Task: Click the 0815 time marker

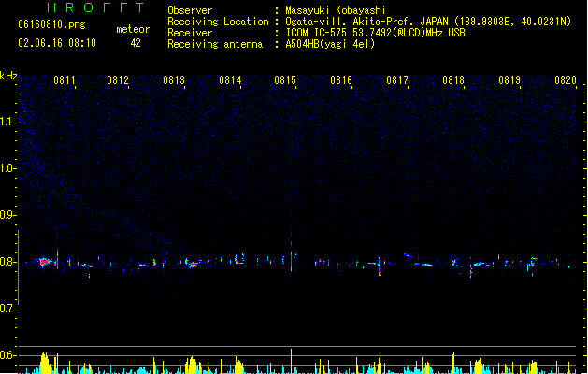Action: 285,80
